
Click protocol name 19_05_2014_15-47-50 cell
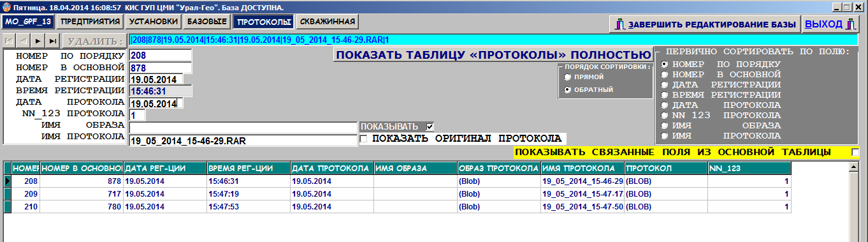(x=582, y=207)
